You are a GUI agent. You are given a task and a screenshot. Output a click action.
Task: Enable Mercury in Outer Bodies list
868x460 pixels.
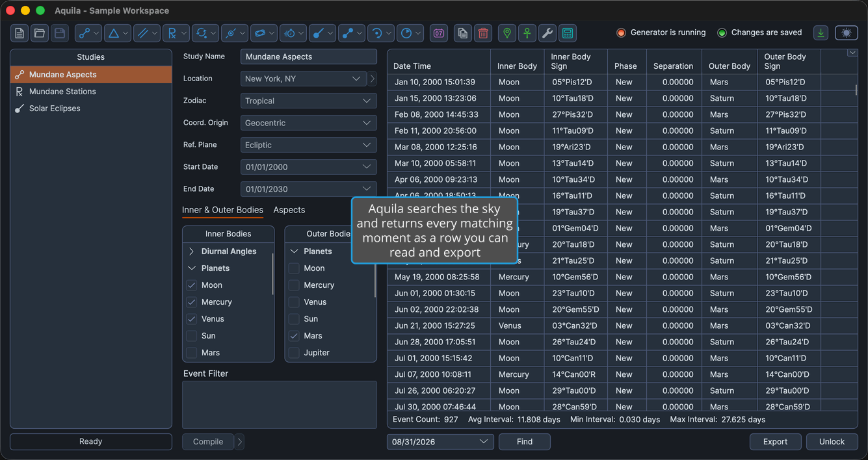tap(294, 285)
